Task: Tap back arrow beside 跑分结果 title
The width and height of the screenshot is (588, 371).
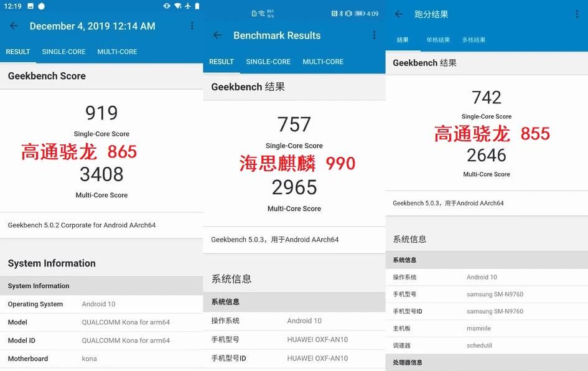Action: [399, 14]
